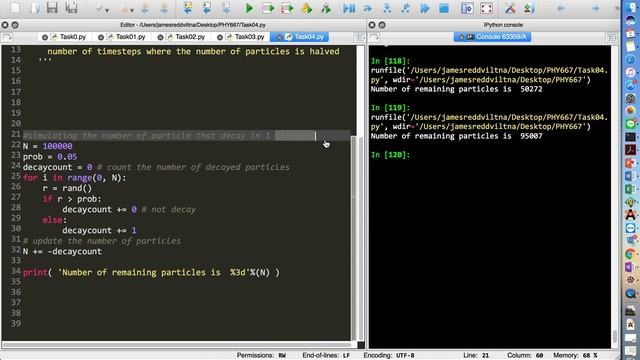640x360 pixels.
Task: Close the Task0.py tab
Action: click(44, 37)
